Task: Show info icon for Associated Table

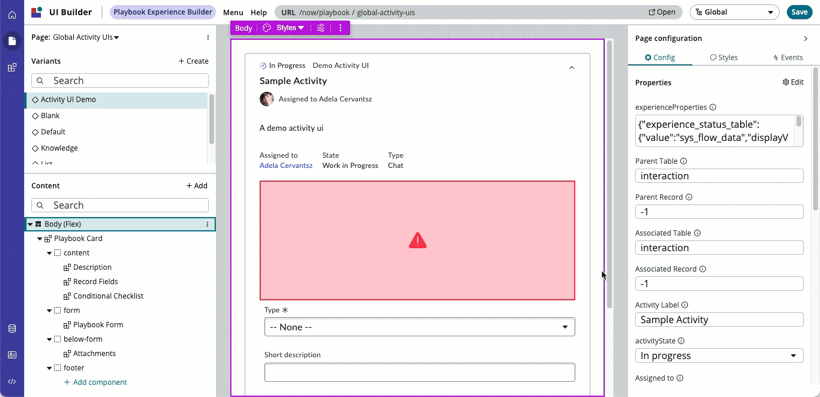Action: click(697, 233)
